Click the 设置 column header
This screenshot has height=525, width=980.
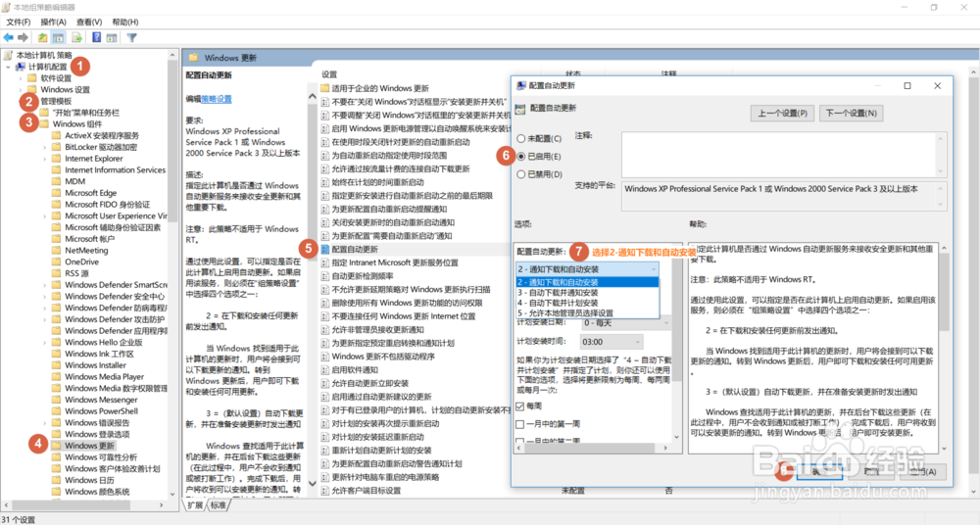pyautogui.click(x=329, y=73)
